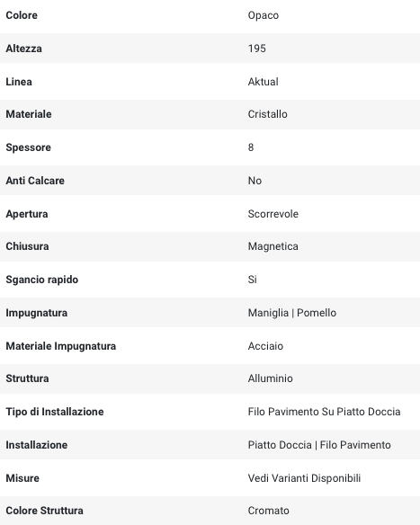
Task: Click the Spessore value 8
Action: [251, 147]
